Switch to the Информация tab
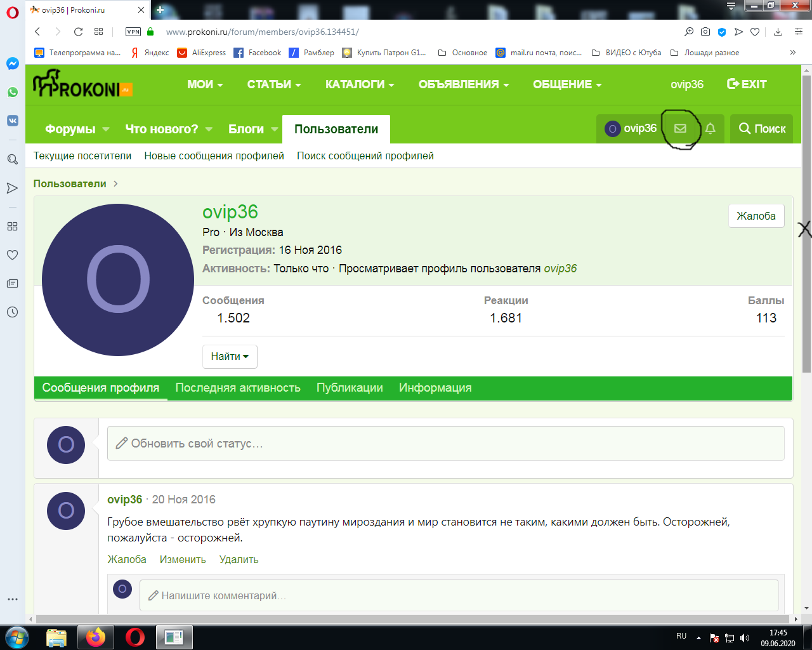Screen dimensions: 812x650 [435, 387]
